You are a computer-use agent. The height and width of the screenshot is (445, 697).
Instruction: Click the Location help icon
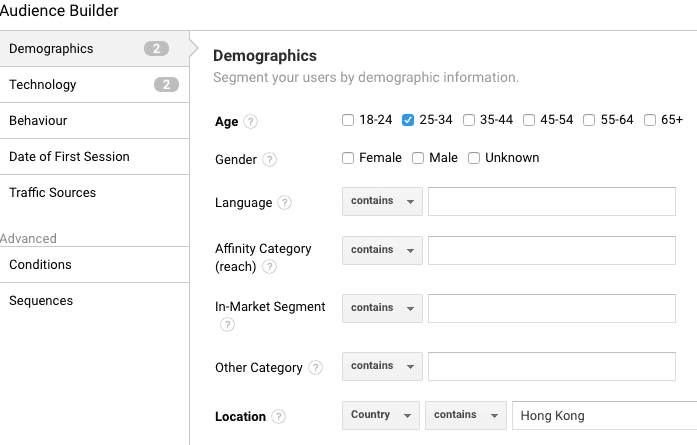pos(279,417)
